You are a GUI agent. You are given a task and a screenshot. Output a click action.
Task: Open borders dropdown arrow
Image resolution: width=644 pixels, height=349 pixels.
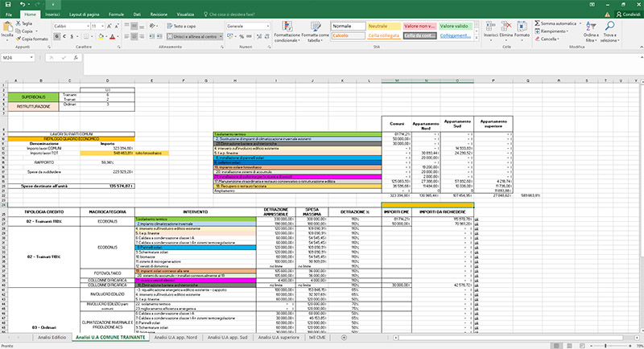pyautogui.click(x=92, y=36)
